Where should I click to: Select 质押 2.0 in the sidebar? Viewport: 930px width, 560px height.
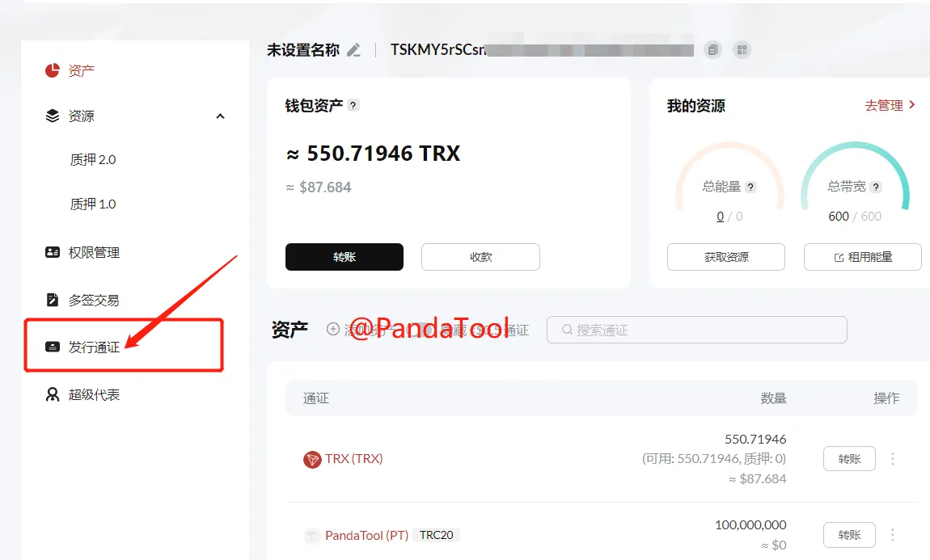[x=92, y=159]
